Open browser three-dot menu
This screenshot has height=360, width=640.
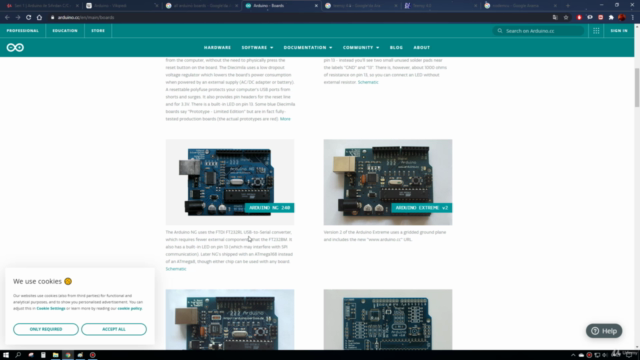coord(632,18)
